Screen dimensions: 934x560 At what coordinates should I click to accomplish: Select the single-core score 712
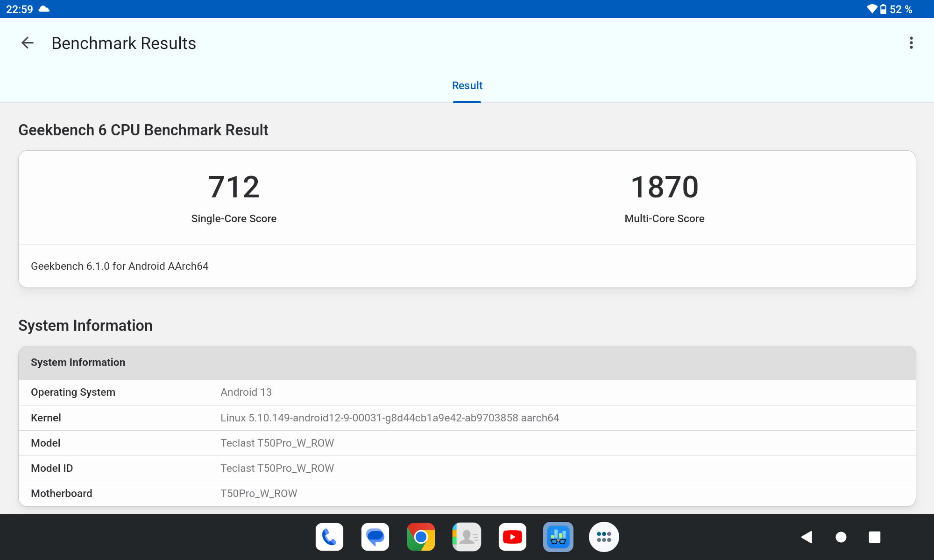[x=234, y=187]
